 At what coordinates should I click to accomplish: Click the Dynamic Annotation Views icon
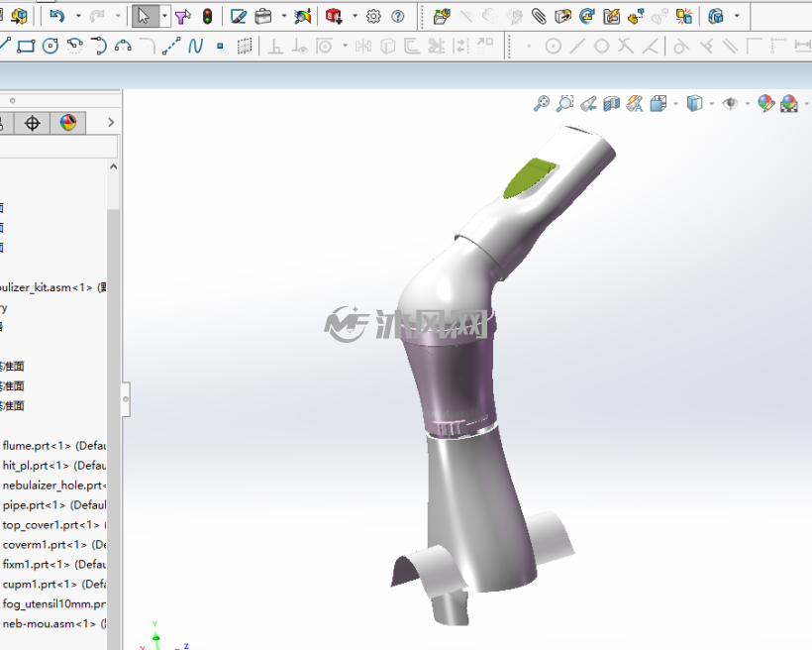point(635,104)
